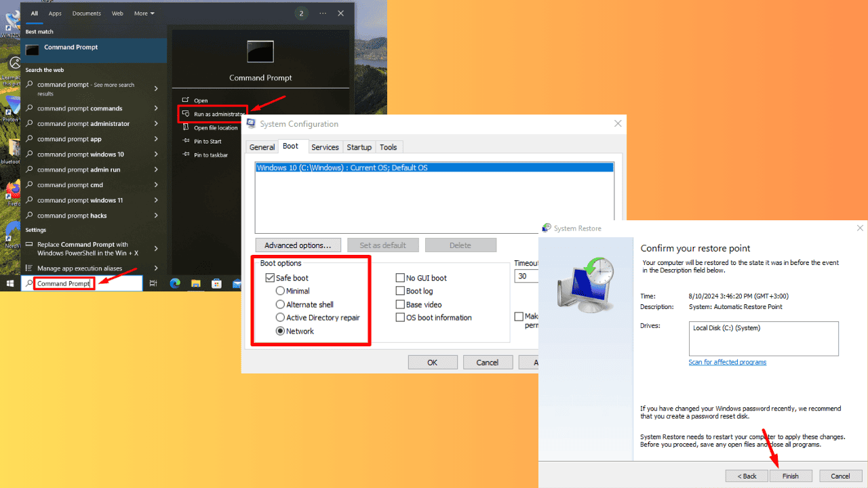
Task: Click Advanced options button
Action: click(x=298, y=245)
